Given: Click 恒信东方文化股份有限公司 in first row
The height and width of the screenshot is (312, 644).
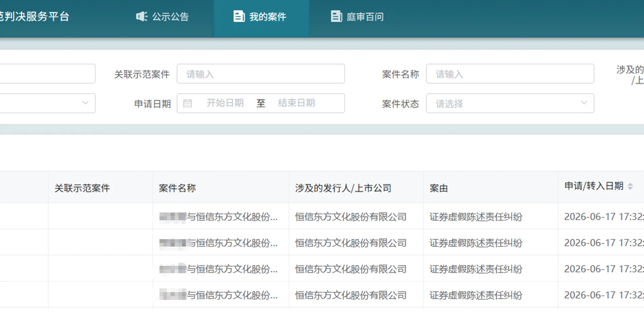Looking at the screenshot, I should tap(351, 217).
